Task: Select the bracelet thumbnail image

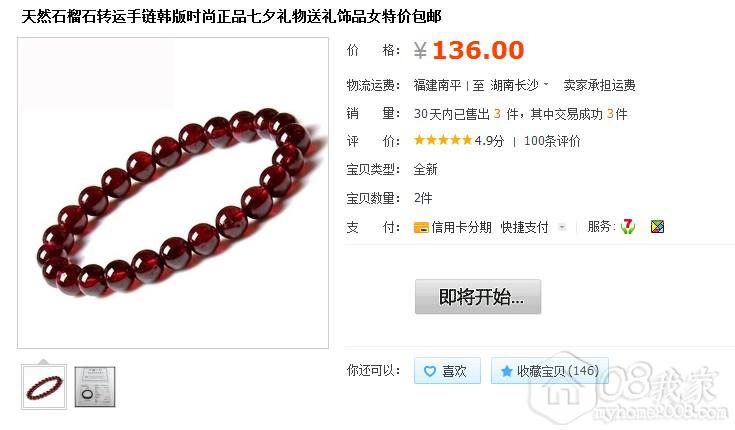Action: click(44, 387)
